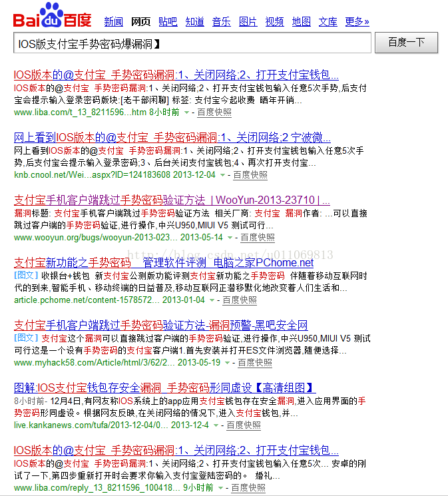448x496 pixels.
Task: Open last result from liba.com/reply_13_8211596
Action: coord(176,450)
